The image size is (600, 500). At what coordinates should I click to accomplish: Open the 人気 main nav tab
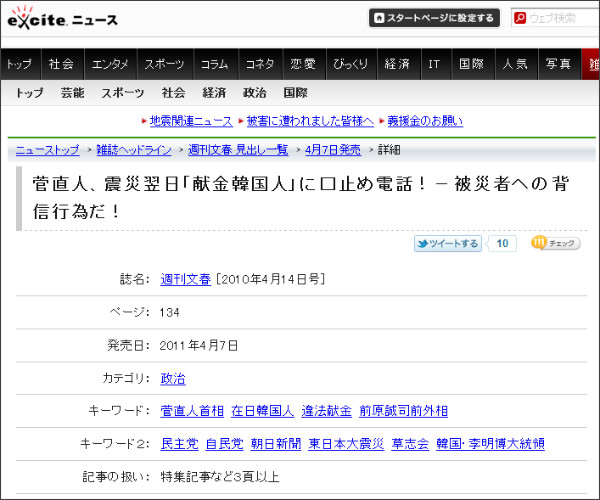tap(516, 64)
